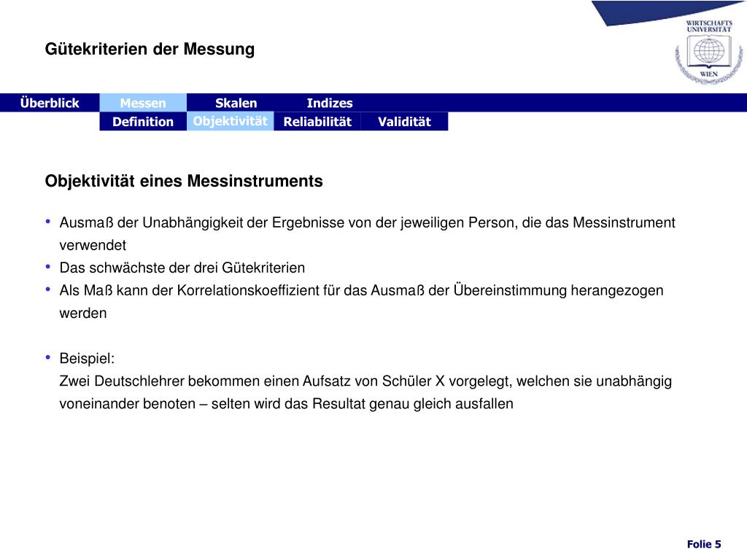Click the bullet about the Korrelationskoeffizient
Screen dimensions: 747x560
click(x=361, y=301)
